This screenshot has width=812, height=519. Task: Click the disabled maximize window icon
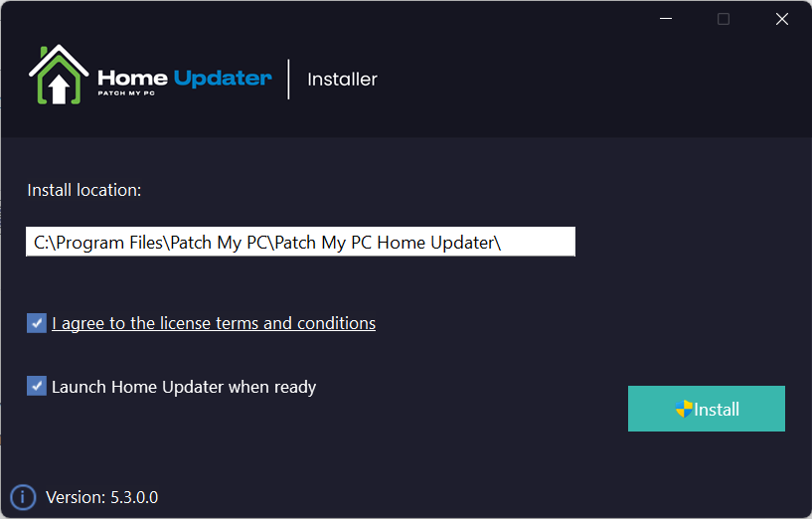point(724,19)
